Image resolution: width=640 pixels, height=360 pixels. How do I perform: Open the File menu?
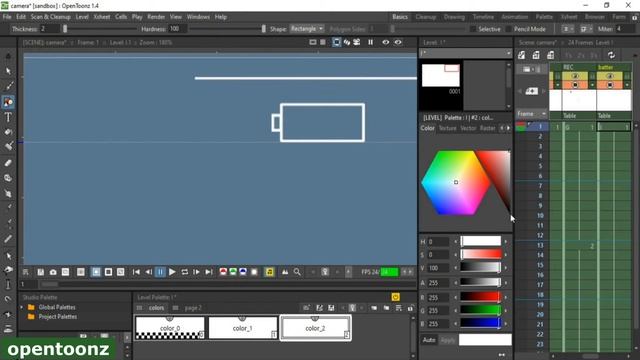tap(7, 17)
